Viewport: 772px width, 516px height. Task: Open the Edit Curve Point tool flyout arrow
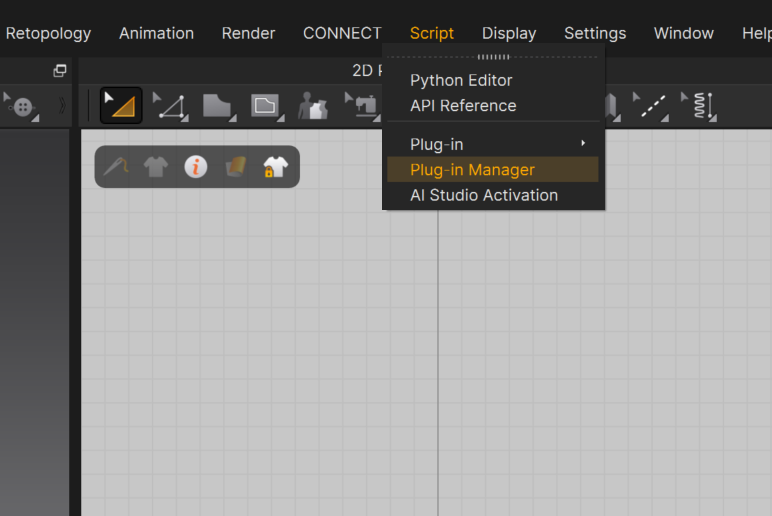185,118
